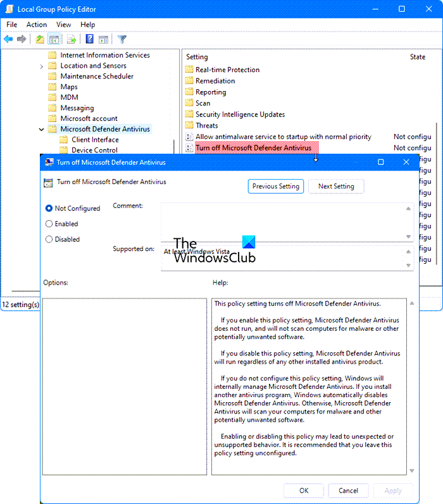
Task: Open the View menu
Action: [x=63, y=25]
